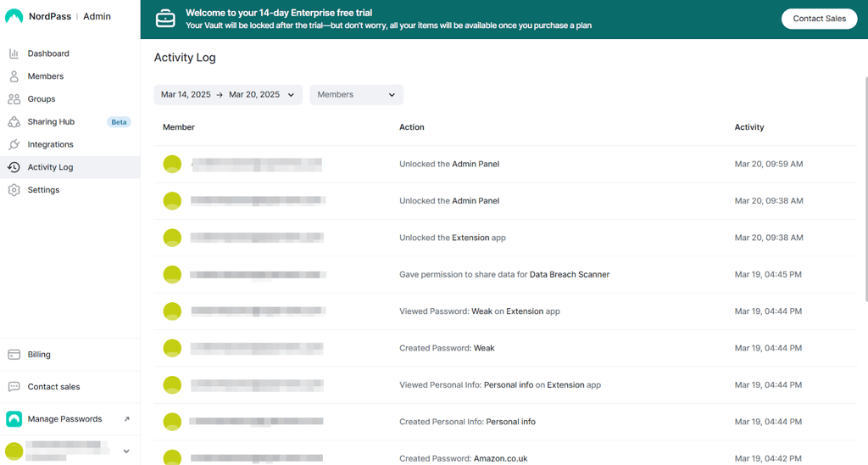Click "Unlocked the Extension app" action
Viewport: 868px width, 465px height.
[453, 238]
